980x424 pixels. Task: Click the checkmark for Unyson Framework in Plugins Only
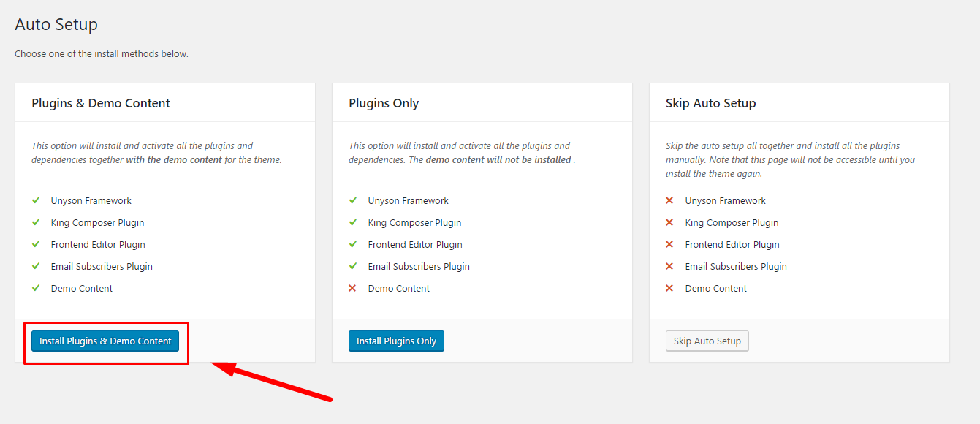pyautogui.click(x=353, y=201)
